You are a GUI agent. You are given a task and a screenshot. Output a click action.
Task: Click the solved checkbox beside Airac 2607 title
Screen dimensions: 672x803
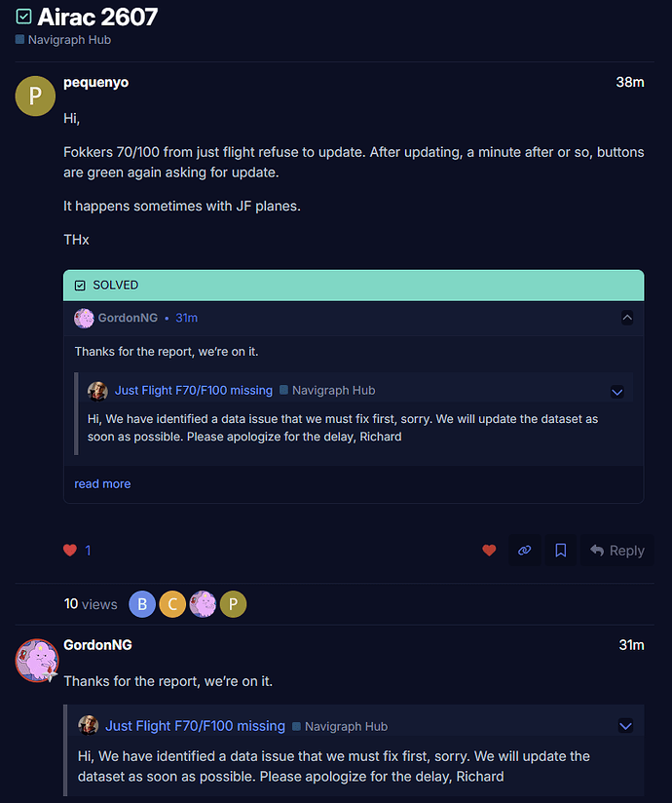coord(23,17)
